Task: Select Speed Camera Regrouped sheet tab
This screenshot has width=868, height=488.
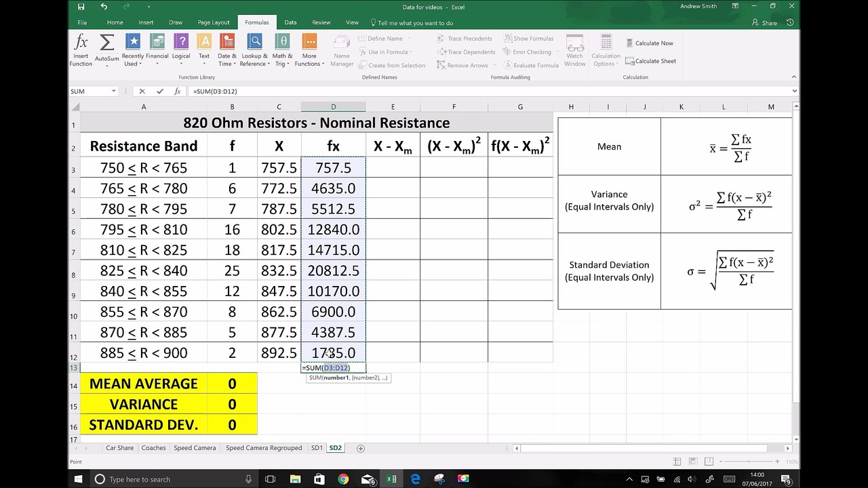Action: (x=264, y=448)
